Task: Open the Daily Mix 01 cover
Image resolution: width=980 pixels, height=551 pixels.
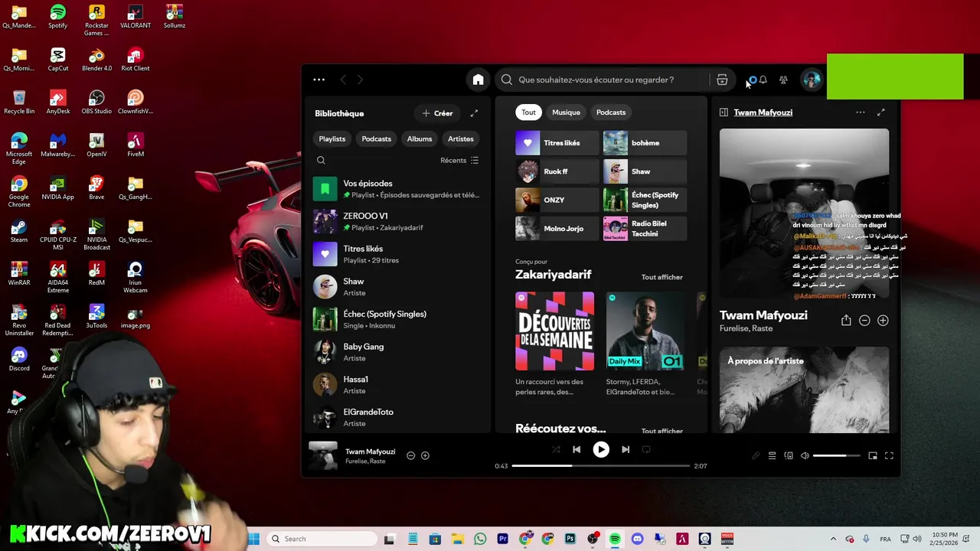Action: coord(645,331)
